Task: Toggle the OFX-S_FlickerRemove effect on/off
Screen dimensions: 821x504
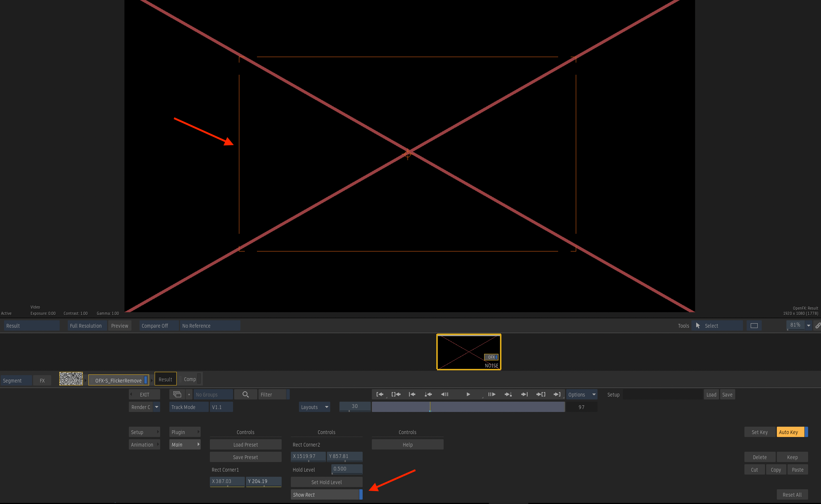Action: (x=146, y=380)
